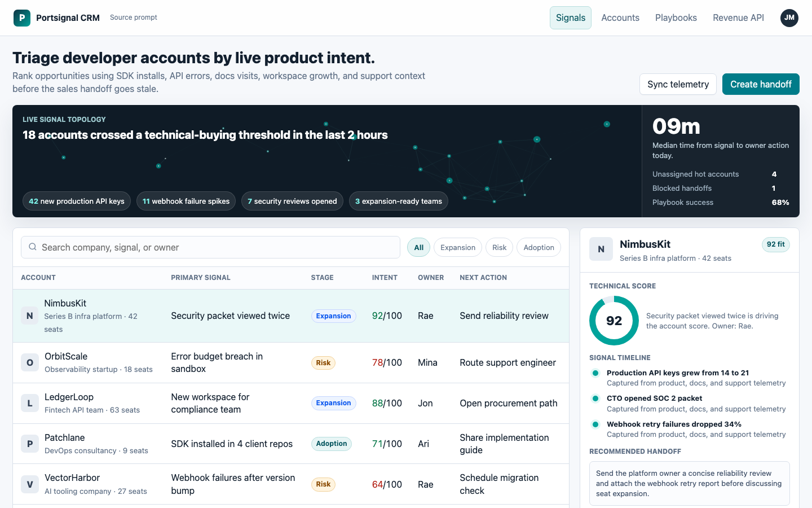Click the 42 new production API keys pill
The image size is (812, 508).
coord(77,201)
